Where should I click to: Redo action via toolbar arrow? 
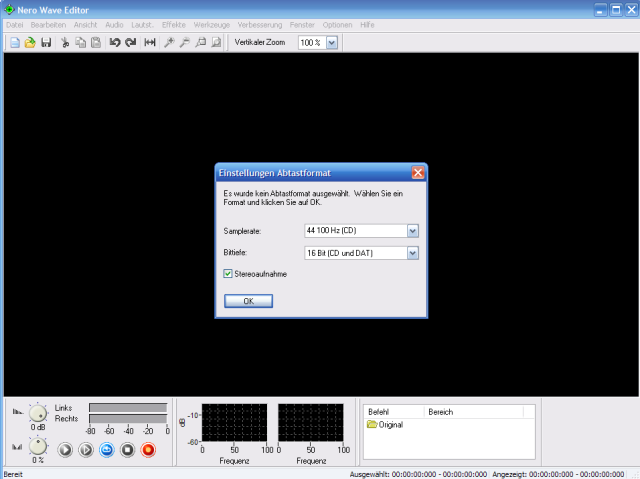pyautogui.click(x=131, y=42)
